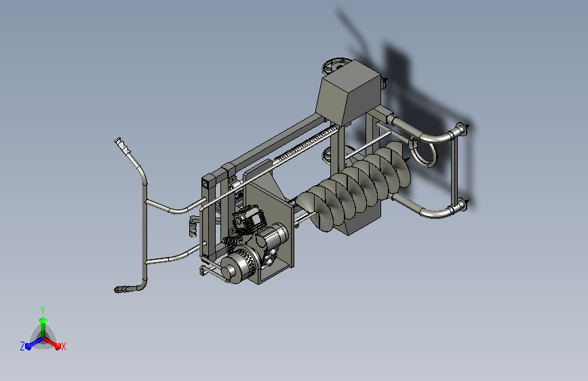Select the ring on the front guard tube
Image resolution: width=588 pixels, height=381 pixels.
click(x=424, y=151)
